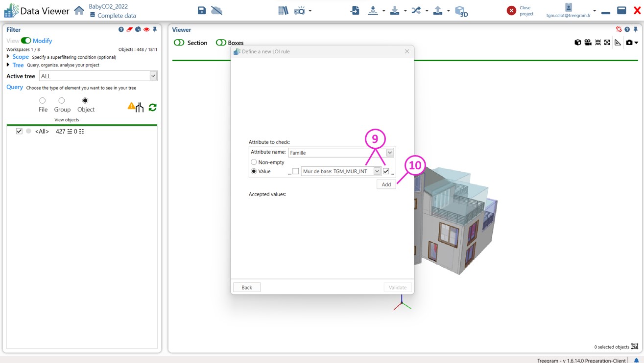The width and height of the screenshot is (644, 363).
Task: Open the screenshot camera dropdown menu in Viewer
Action: [636, 43]
